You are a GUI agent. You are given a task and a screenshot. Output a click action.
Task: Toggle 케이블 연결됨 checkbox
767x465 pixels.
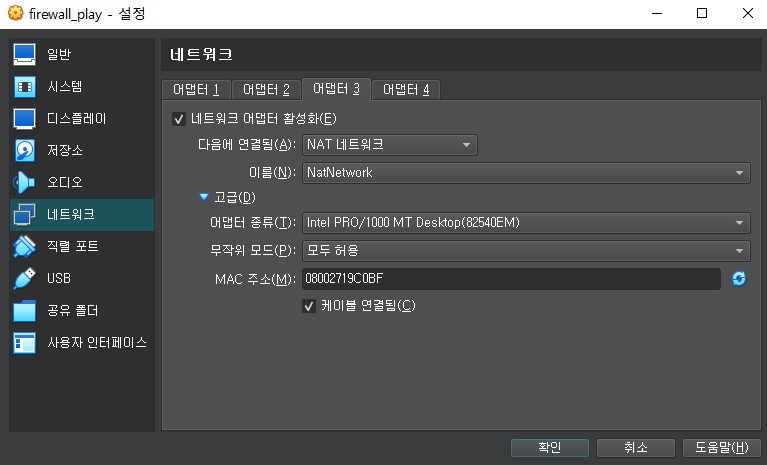tap(309, 306)
